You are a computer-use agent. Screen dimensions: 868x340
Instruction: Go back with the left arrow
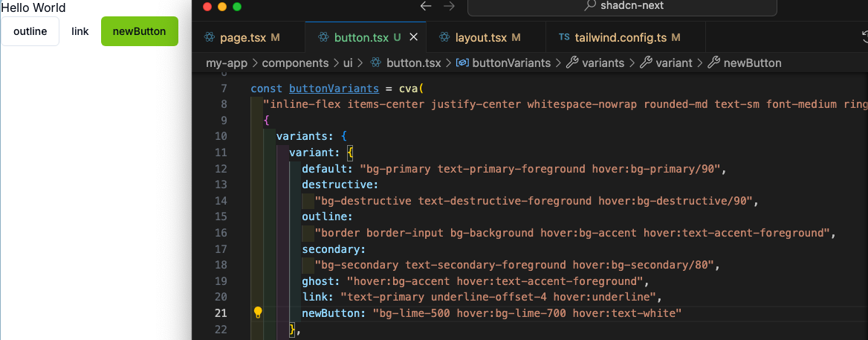click(x=426, y=6)
